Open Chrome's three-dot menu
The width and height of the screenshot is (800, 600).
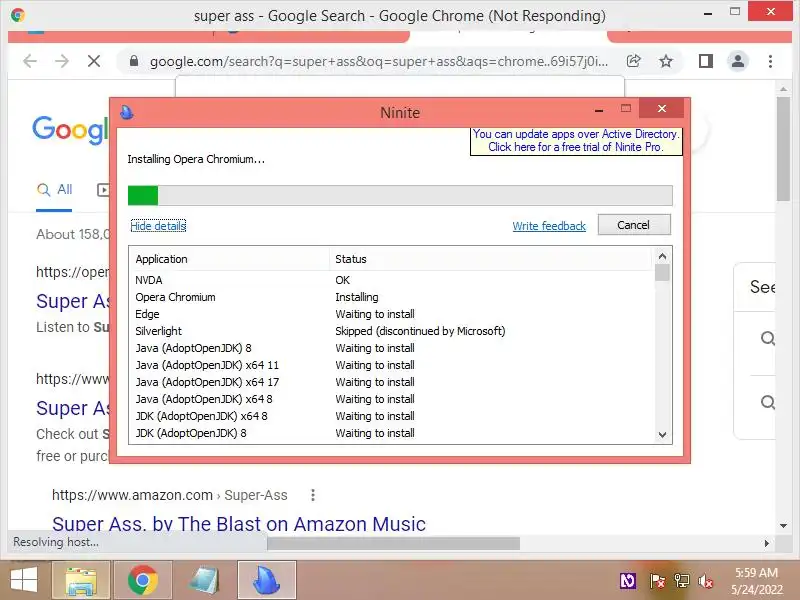pos(770,62)
